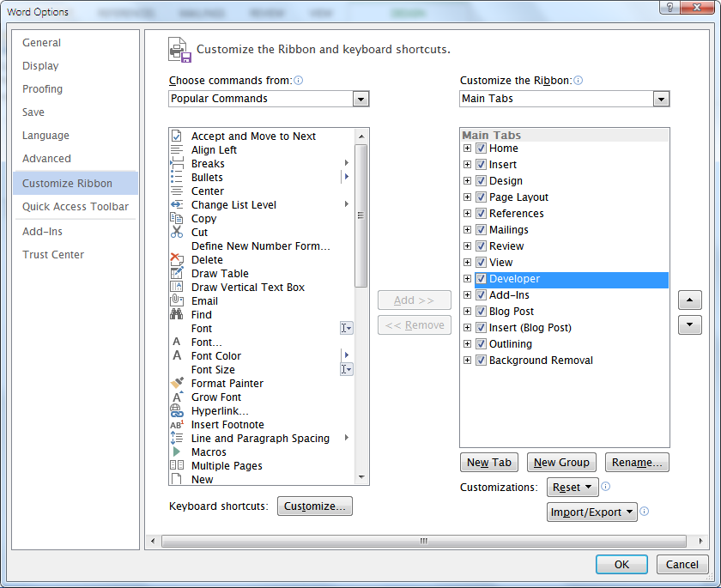Uncheck the Home tab checkbox

coord(481,149)
